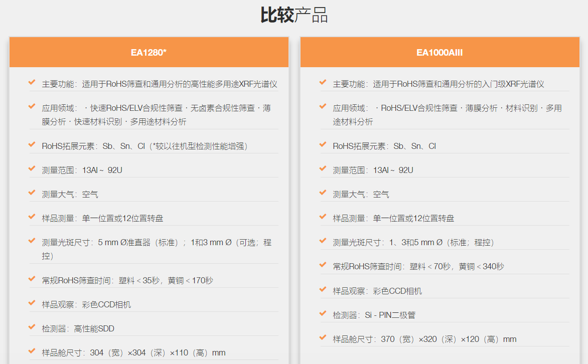The image size is (588, 364).
Task: Click EA1280 测量大气：空气 text
Action: click(x=70, y=194)
